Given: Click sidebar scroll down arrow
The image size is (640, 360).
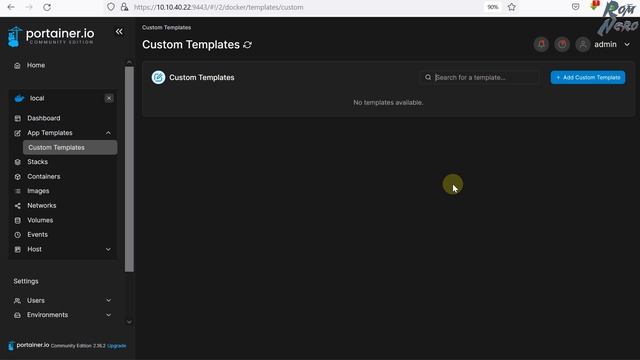Looking at the screenshot, I should click(x=129, y=322).
